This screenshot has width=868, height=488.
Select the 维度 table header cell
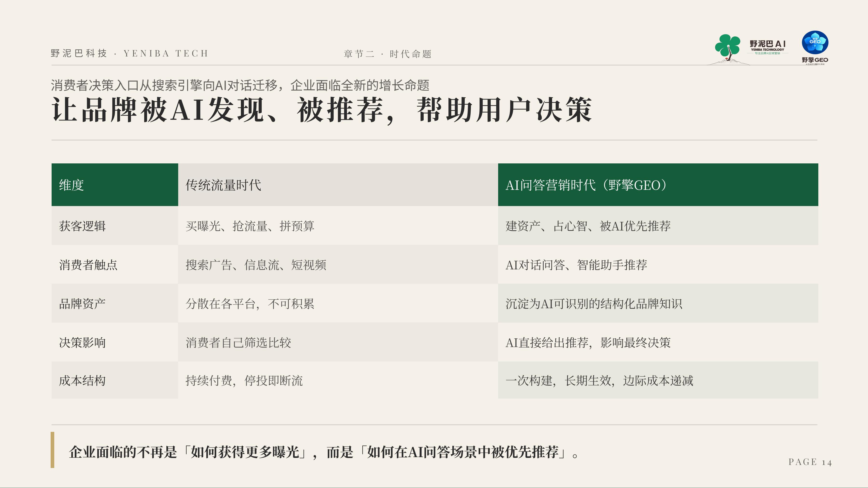tap(115, 185)
